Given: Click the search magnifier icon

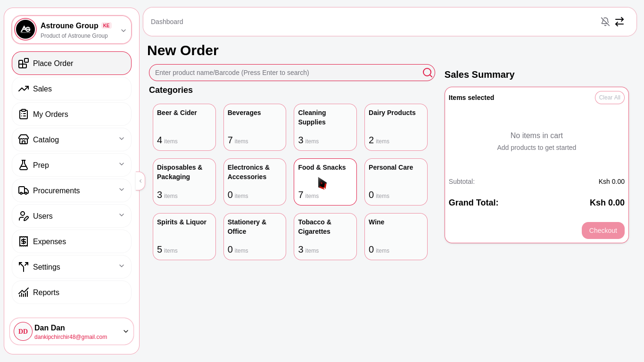Looking at the screenshot, I should 428,73.
